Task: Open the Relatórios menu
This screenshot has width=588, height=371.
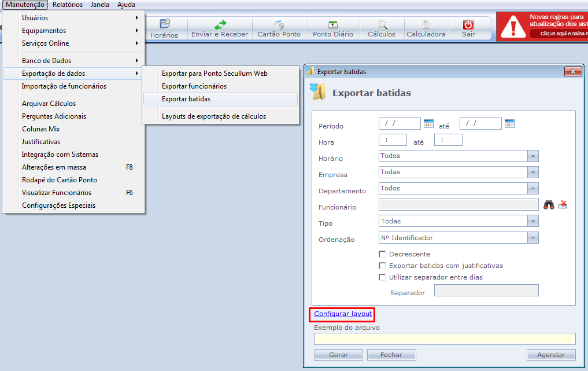Action: tap(68, 5)
